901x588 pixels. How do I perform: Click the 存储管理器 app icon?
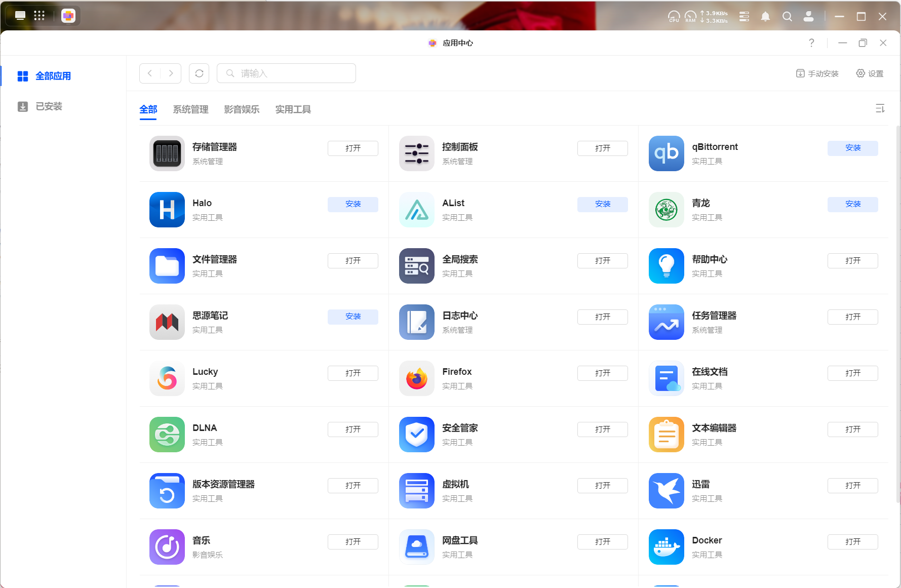(167, 153)
